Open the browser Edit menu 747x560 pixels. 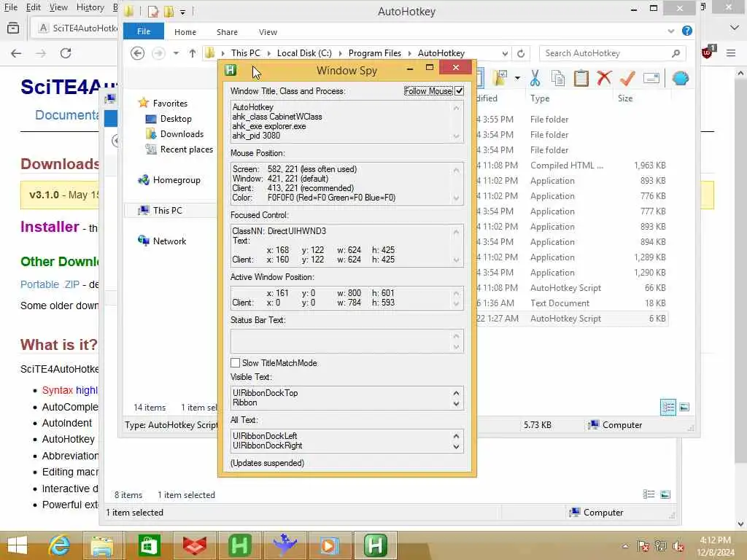pyautogui.click(x=33, y=7)
